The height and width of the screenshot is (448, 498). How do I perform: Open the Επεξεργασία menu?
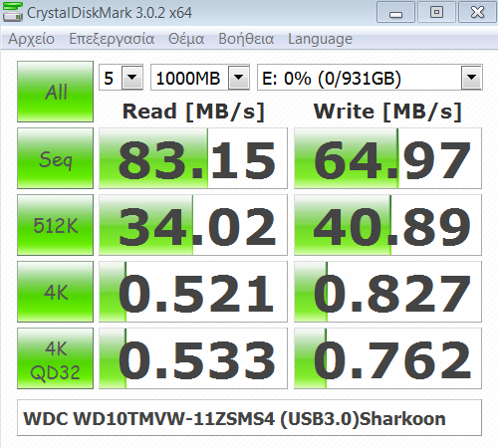[112, 39]
